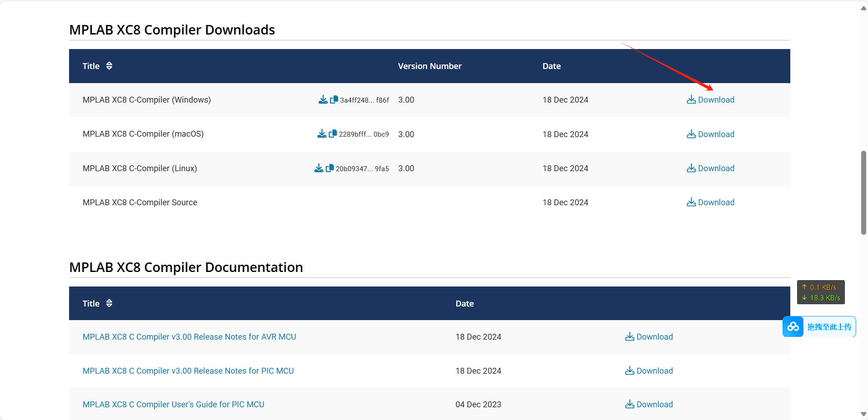Image resolution: width=868 pixels, height=420 pixels.
Task: Click the Version Number column header
Action: (429, 66)
